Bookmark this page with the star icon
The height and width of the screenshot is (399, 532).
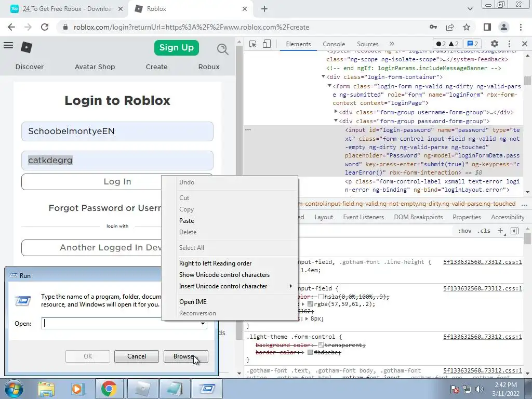pyautogui.click(x=467, y=27)
